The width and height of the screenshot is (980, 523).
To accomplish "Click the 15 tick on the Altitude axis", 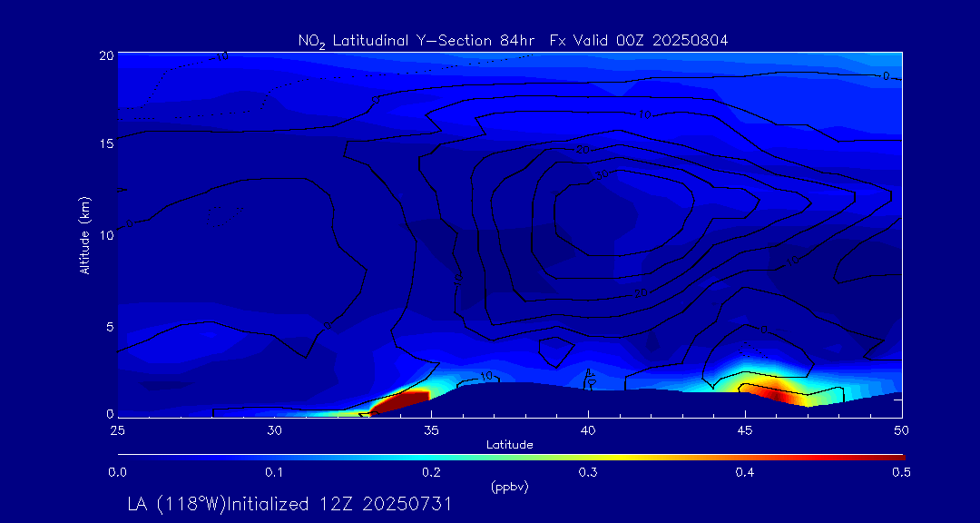I will (x=107, y=143).
